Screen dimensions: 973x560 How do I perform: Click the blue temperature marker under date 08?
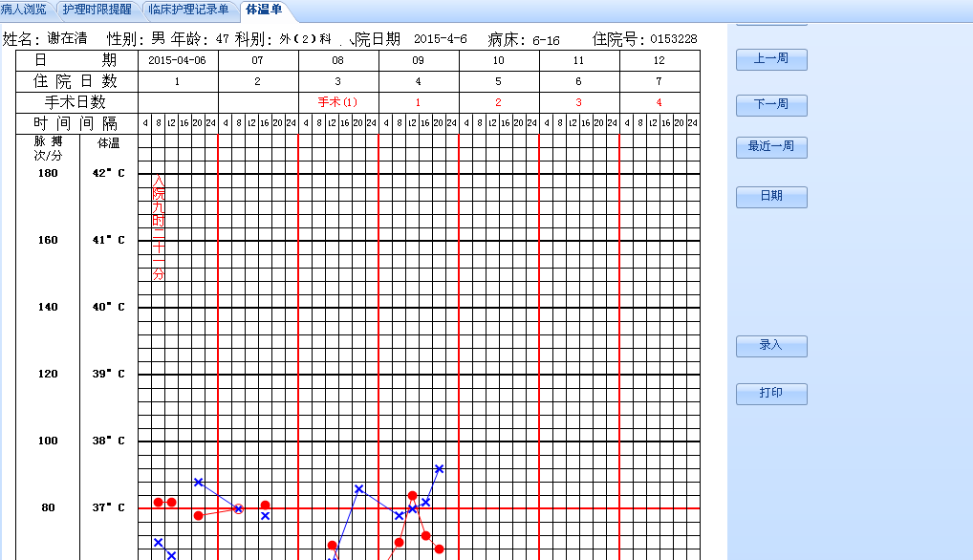click(358, 489)
